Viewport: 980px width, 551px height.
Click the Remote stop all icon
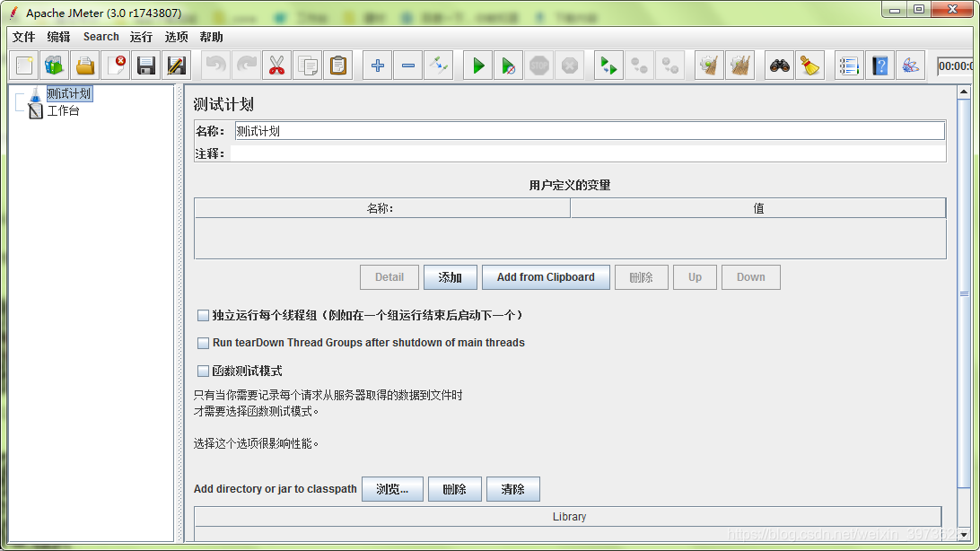click(639, 66)
